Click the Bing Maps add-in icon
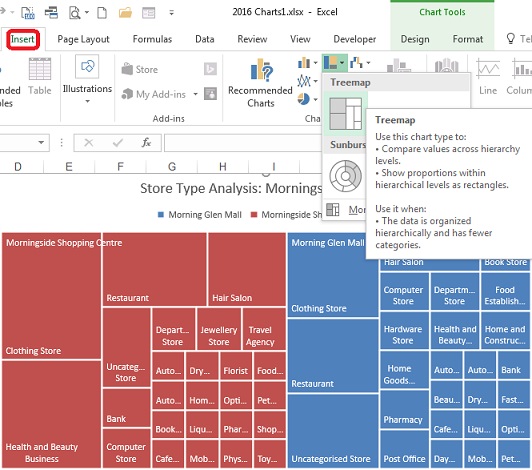 pyautogui.click(x=210, y=69)
